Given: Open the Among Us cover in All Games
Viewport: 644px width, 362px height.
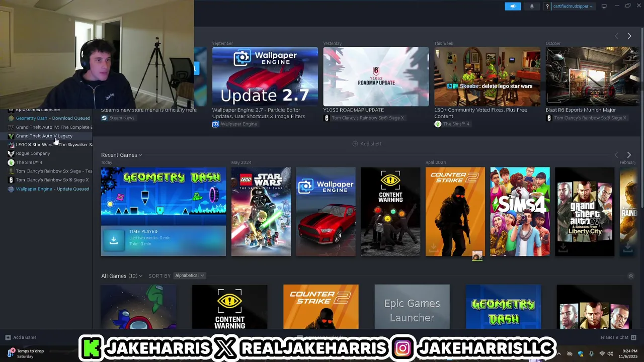Looking at the screenshot, I should 138,307.
